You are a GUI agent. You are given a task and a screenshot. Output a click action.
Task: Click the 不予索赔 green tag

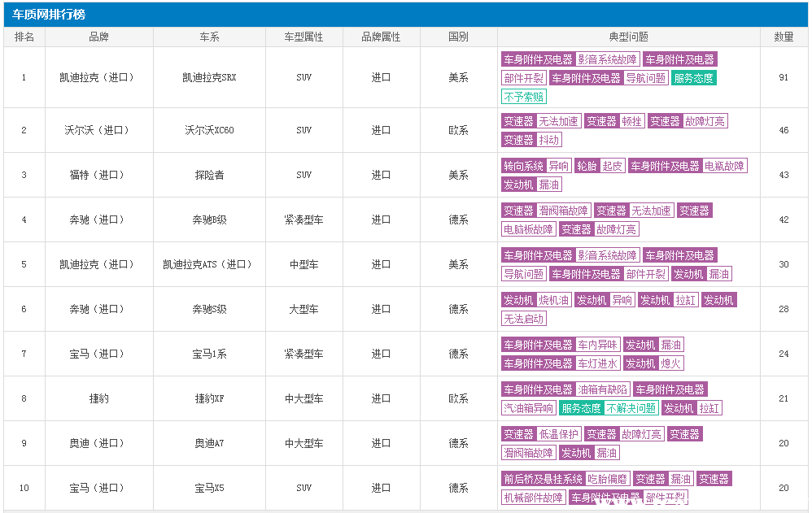tap(524, 97)
